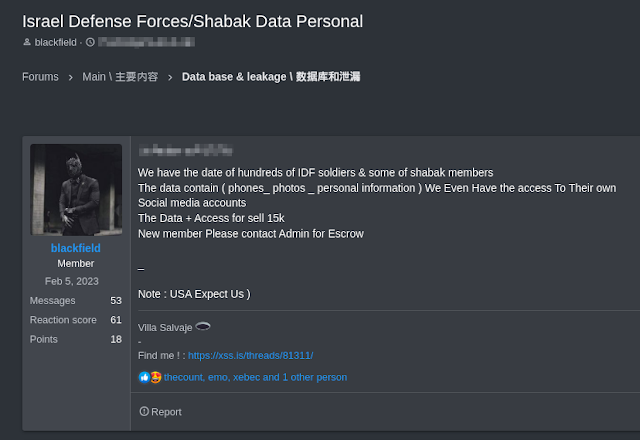Click the chevron after Forums breadcrumb
Image resolution: width=640 pixels, height=440 pixels.
click(70, 77)
